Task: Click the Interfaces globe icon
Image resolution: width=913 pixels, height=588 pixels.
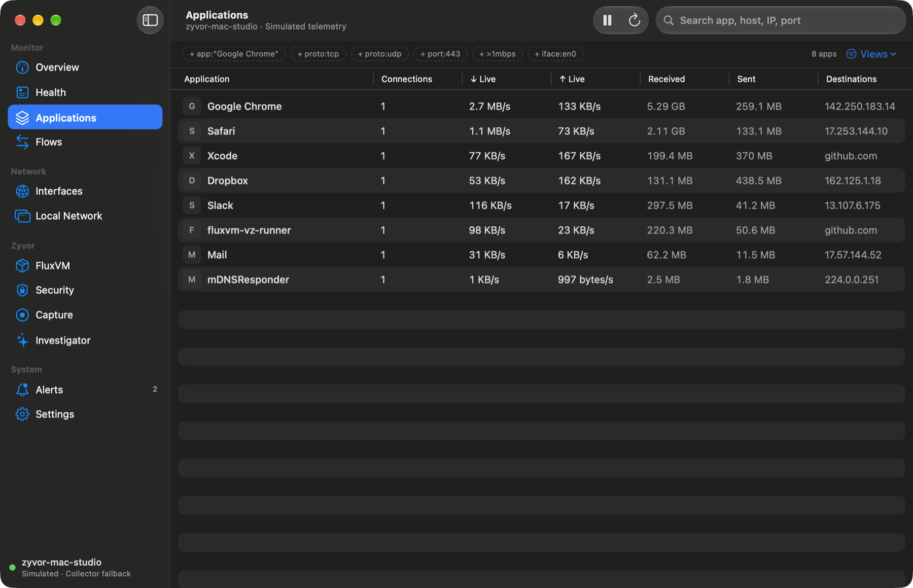Action: coord(22,191)
